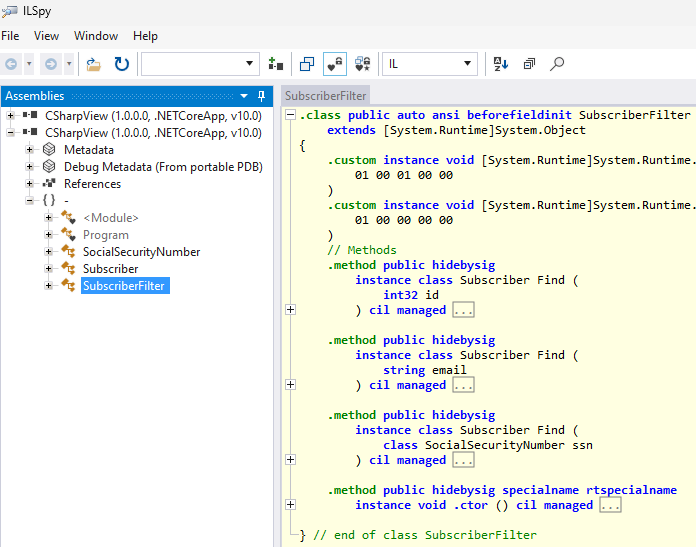Open the Assemblies panel options dropdown
Viewport: 696px width, 547px height.
pyautogui.click(x=244, y=96)
